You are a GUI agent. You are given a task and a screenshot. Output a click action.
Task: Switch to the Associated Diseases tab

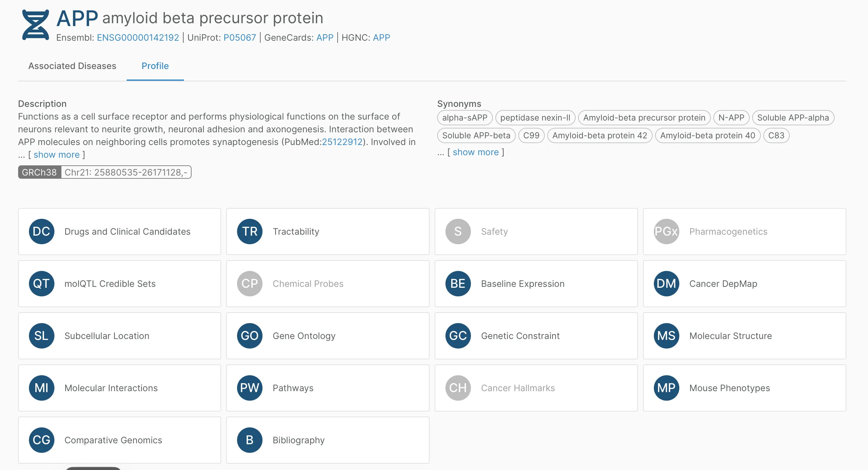pyautogui.click(x=72, y=66)
